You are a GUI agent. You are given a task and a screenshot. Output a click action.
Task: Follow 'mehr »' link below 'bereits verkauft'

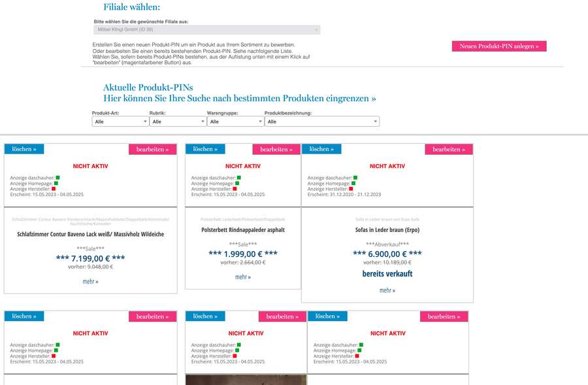pos(387,290)
